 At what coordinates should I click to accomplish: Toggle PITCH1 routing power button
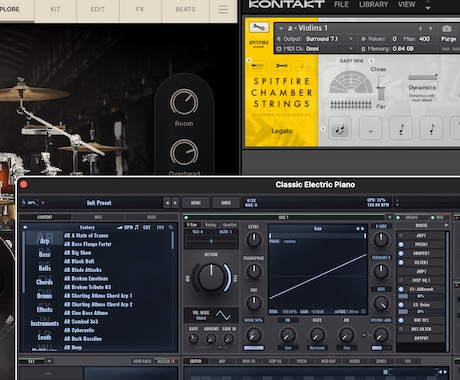[x=401, y=244]
